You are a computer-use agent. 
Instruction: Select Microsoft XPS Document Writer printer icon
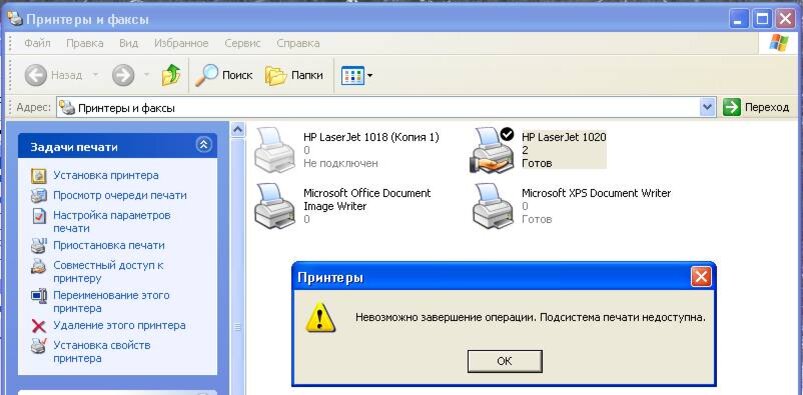(493, 205)
